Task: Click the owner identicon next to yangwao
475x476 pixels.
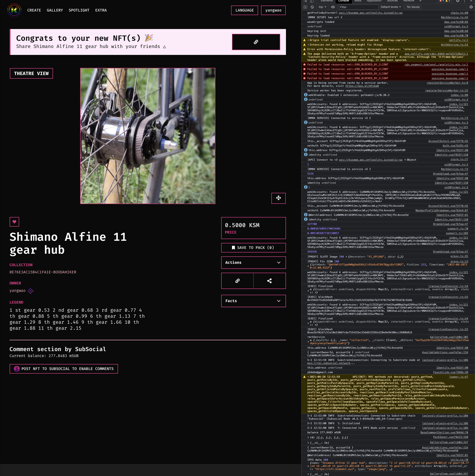Action: [30, 291]
